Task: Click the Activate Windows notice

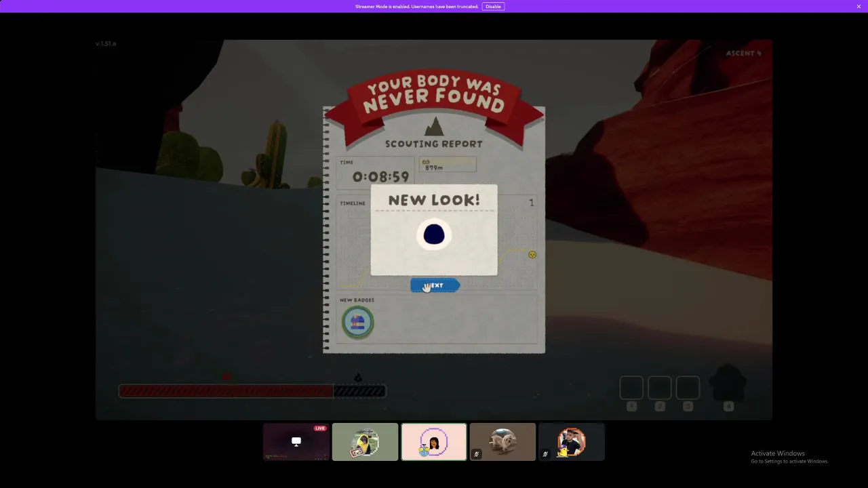Action: tap(789, 457)
